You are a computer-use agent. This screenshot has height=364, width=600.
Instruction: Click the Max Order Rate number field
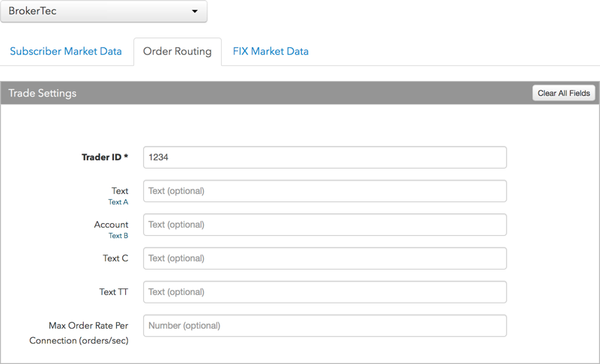325,326
